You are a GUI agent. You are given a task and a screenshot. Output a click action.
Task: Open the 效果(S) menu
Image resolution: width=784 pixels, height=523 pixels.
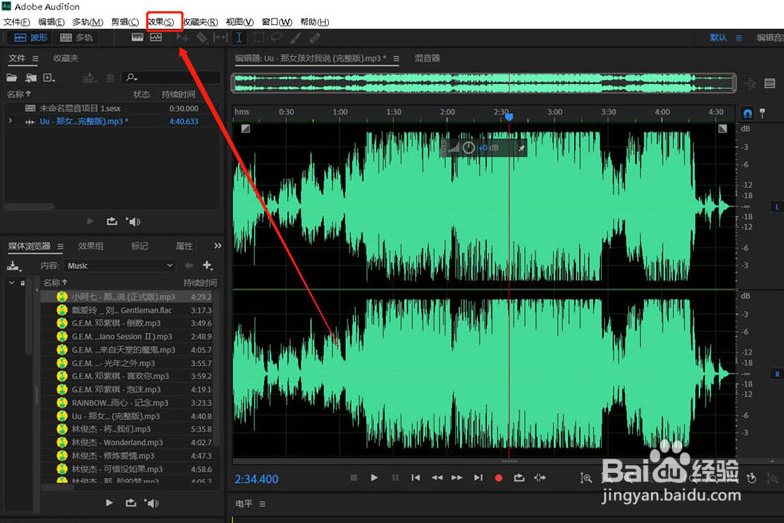point(161,22)
